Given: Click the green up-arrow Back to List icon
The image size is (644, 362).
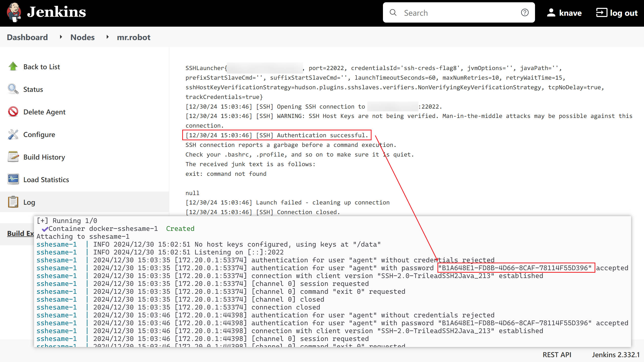Looking at the screenshot, I should (x=13, y=66).
